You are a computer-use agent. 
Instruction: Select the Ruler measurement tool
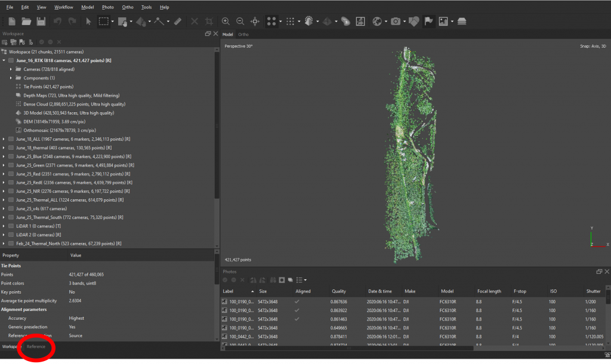[177, 21]
